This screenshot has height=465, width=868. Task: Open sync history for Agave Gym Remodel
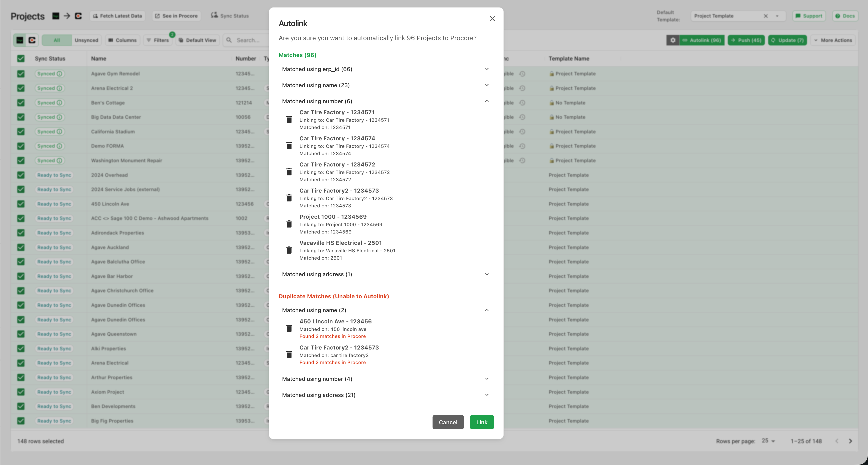[x=522, y=74]
